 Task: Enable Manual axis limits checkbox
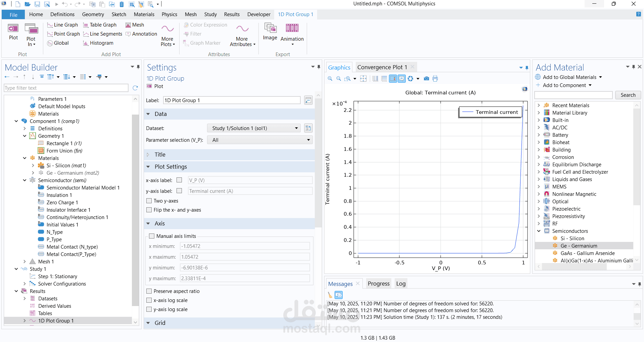152,236
